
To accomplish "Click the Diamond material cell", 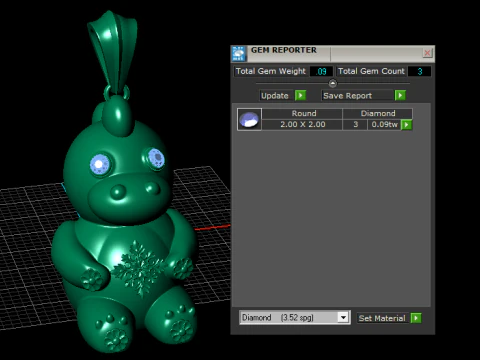I will click(x=378, y=114).
